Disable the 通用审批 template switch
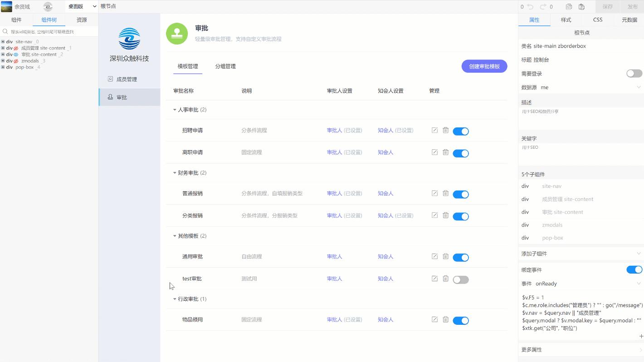The height and width of the screenshot is (362, 644). coord(461,257)
